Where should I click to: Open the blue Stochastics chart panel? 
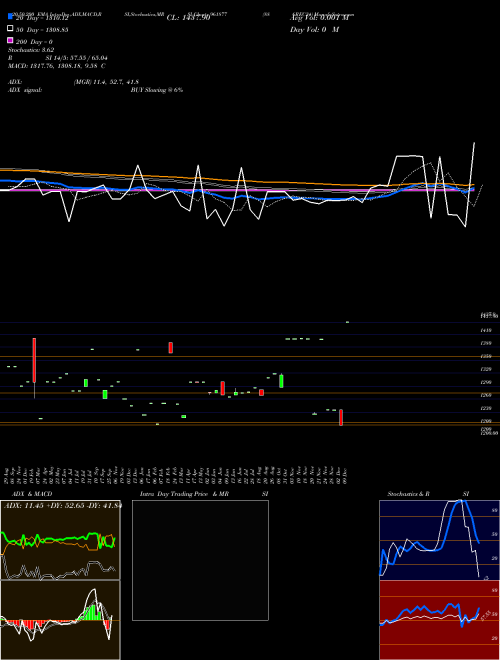coord(439,540)
